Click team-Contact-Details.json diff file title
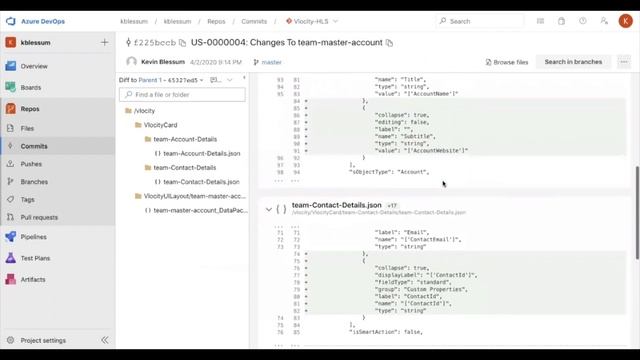This screenshot has width=640, height=360. (337, 205)
